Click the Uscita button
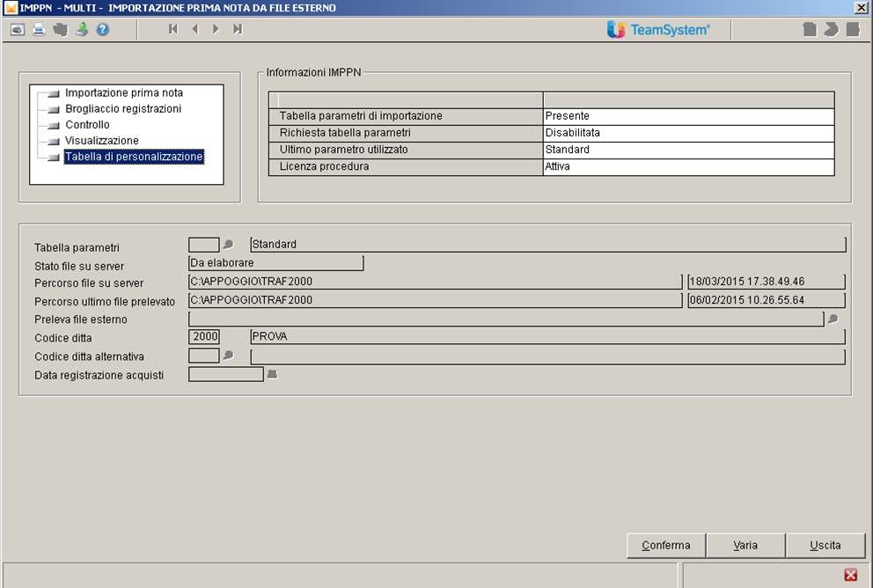This screenshot has height=588, width=873. [x=825, y=546]
